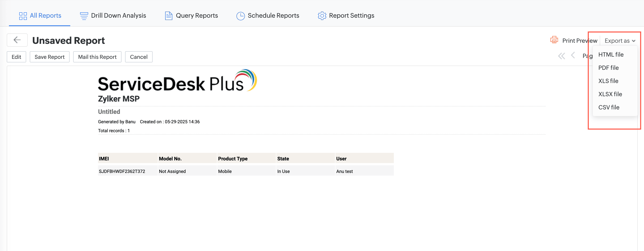Click Mail this Report button
The height and width of the screenshot is (251, 644).
click(97, 57)
